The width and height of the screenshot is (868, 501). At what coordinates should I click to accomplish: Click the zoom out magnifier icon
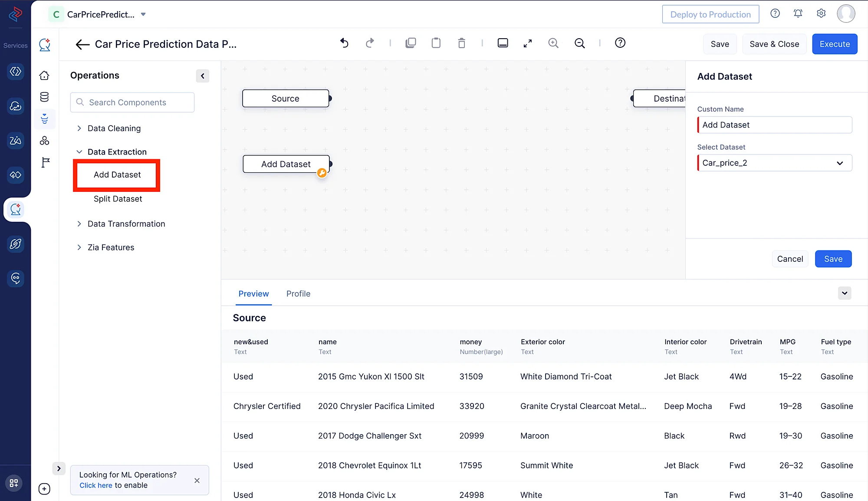pos(579,43)
